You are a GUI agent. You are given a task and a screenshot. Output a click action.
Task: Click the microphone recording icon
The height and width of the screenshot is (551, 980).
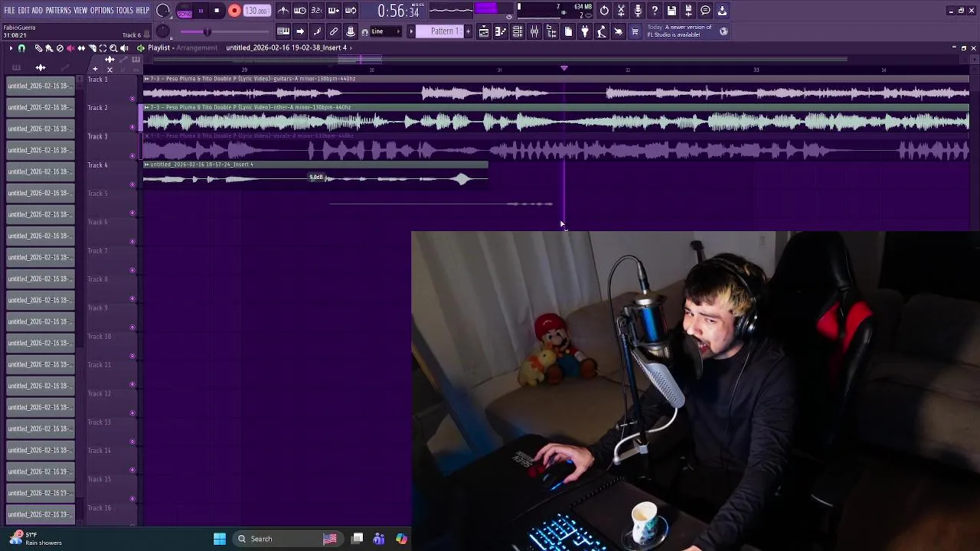(638, 11)
